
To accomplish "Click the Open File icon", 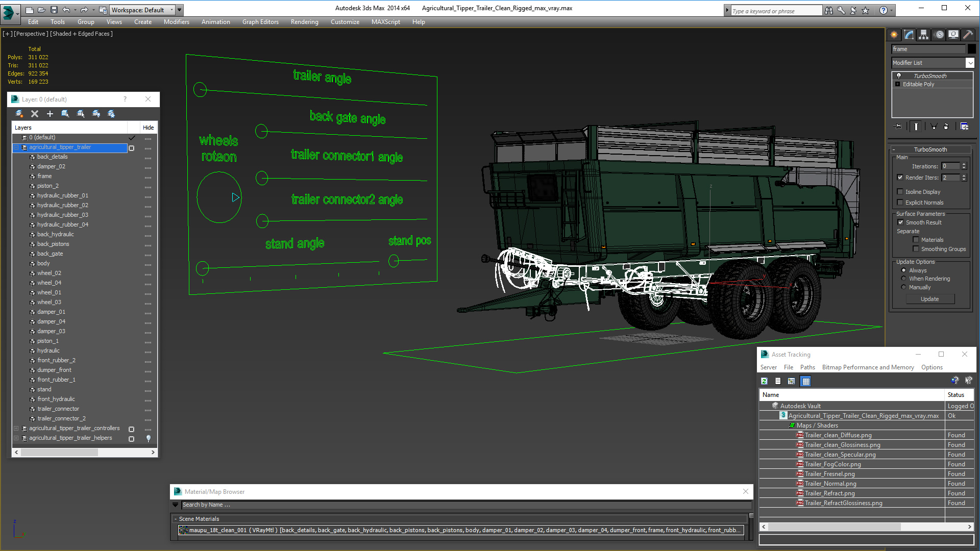I will tap(41, 10).
